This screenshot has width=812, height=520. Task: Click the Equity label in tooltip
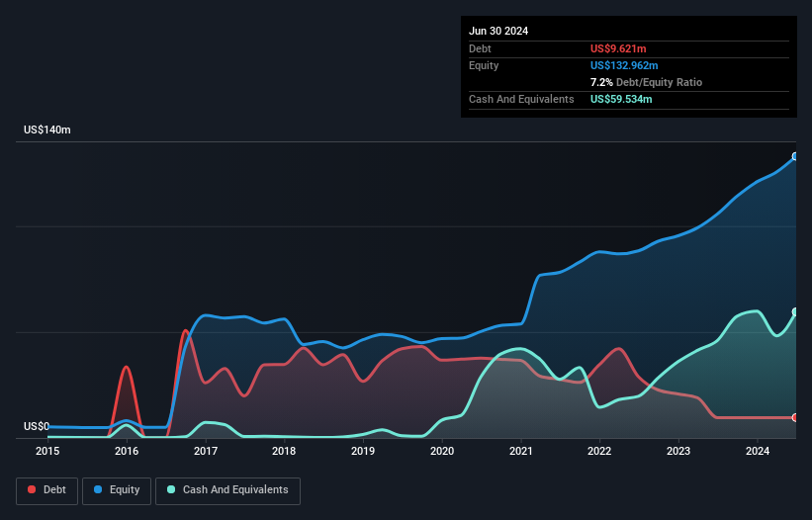[x=484, y=65]
